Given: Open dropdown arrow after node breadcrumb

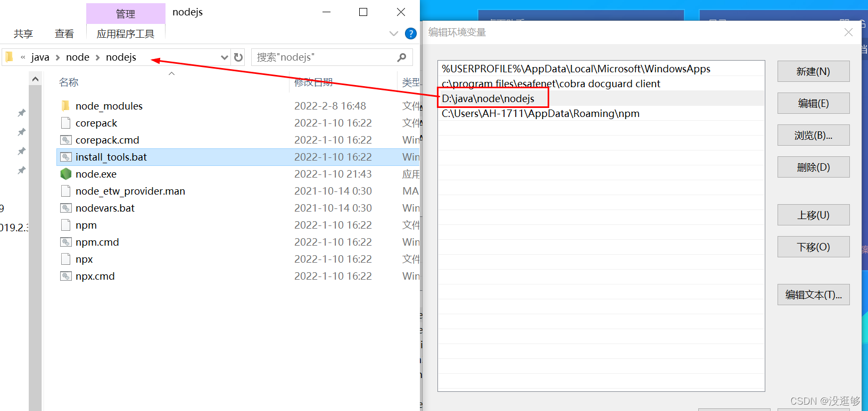Looking at the screenshot, I should 97,57.
